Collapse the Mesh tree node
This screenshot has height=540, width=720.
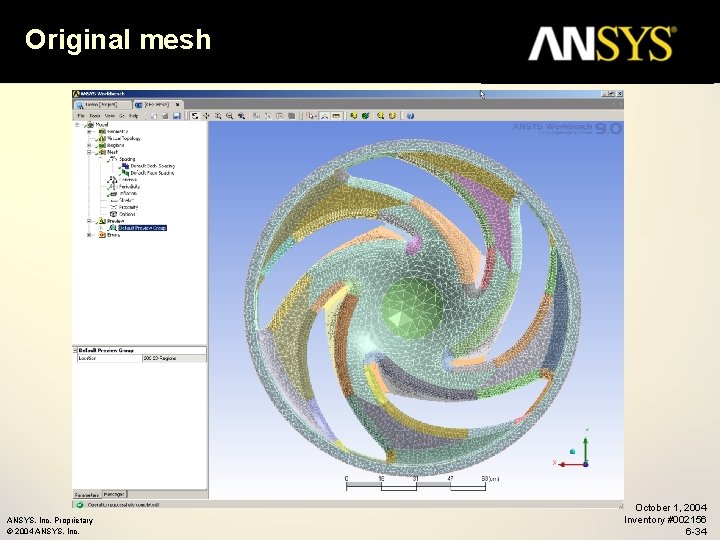click(89, 152)
